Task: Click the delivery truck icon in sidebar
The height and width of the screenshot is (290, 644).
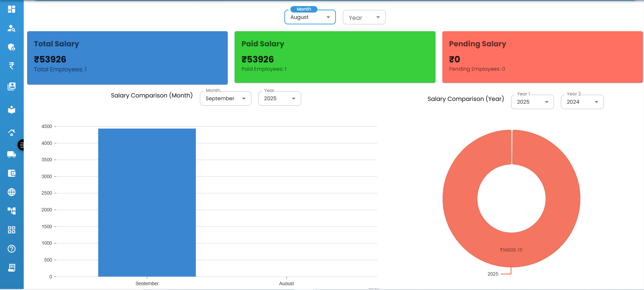Action: [12, 154]
